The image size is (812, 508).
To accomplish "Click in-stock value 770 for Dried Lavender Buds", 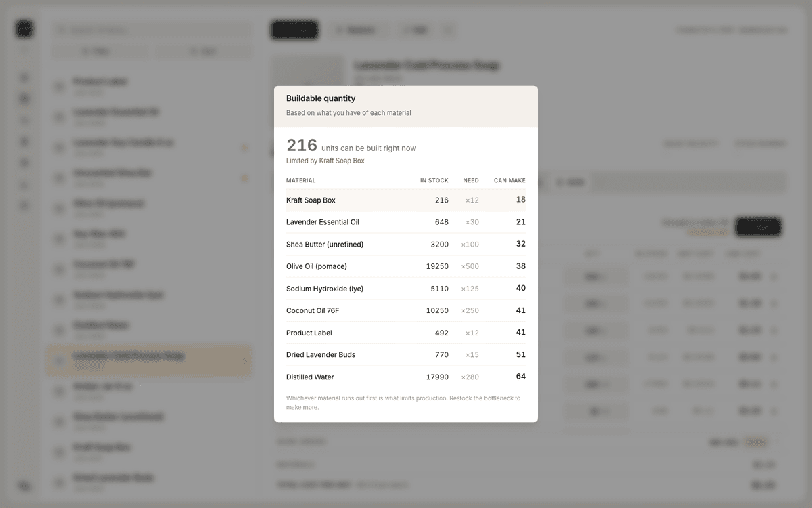I will pyautogui.click(x=442, y=355).
